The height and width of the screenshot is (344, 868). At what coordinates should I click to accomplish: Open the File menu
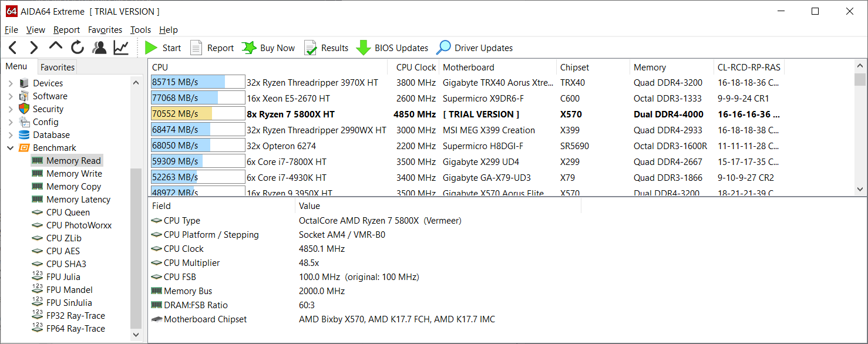pos(11,30)
